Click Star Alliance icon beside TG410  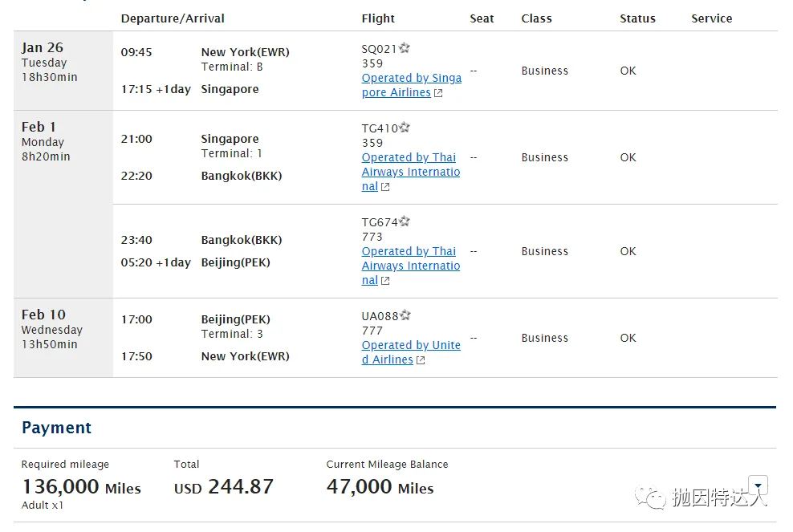click(405, 128)
